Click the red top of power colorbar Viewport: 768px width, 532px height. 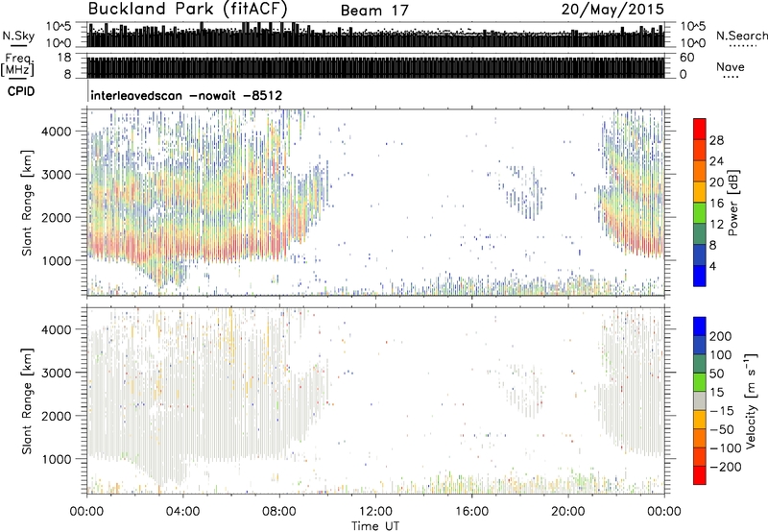(700, 130)
